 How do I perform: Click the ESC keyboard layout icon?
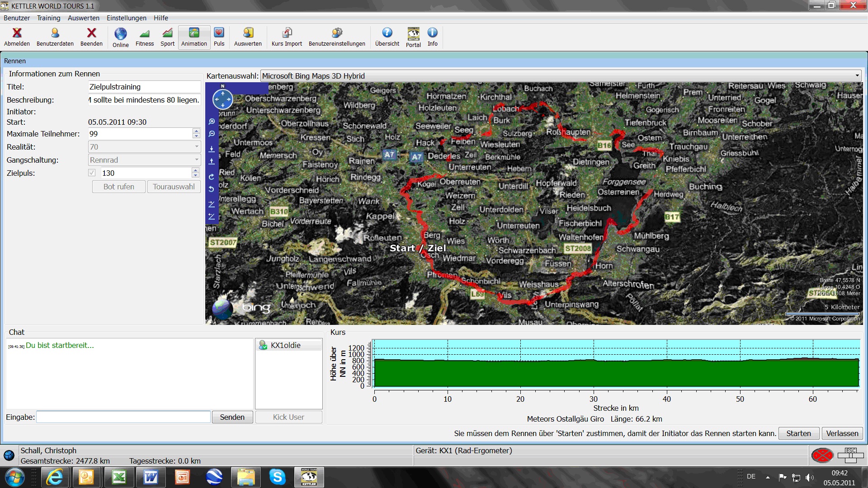(x=850, y=455)
